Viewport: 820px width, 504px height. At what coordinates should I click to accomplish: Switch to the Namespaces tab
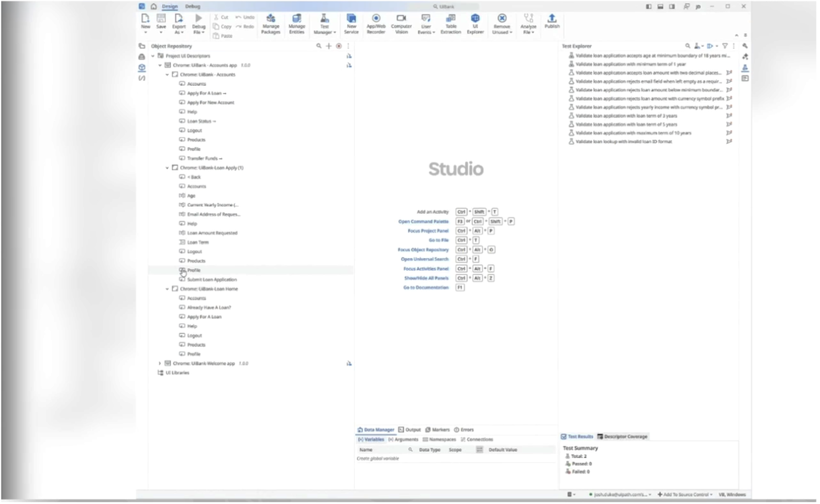tap(439, 439)
